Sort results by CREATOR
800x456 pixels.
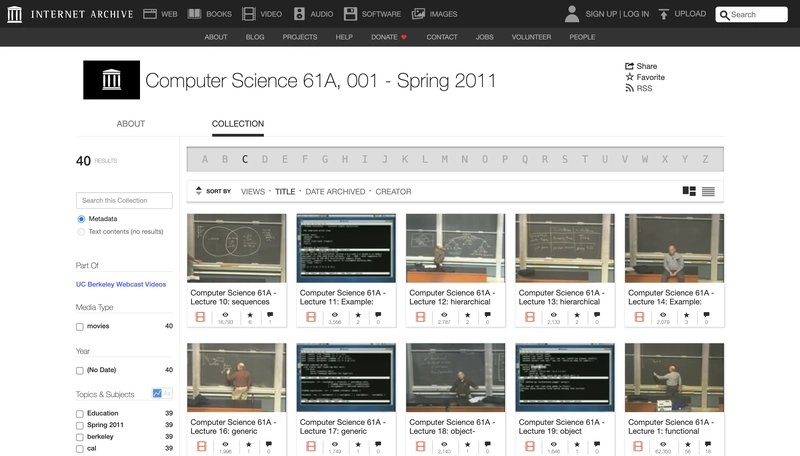click(x=393, y=192)
